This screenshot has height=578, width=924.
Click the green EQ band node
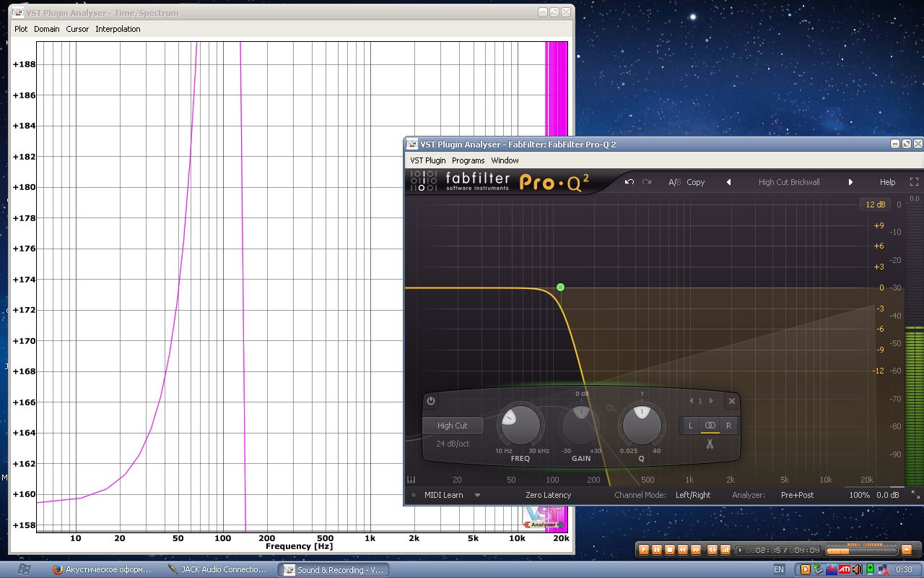[560, 288]
